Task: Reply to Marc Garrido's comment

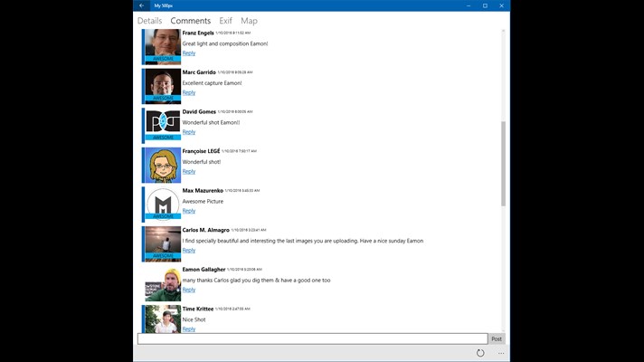Action: 189,92
